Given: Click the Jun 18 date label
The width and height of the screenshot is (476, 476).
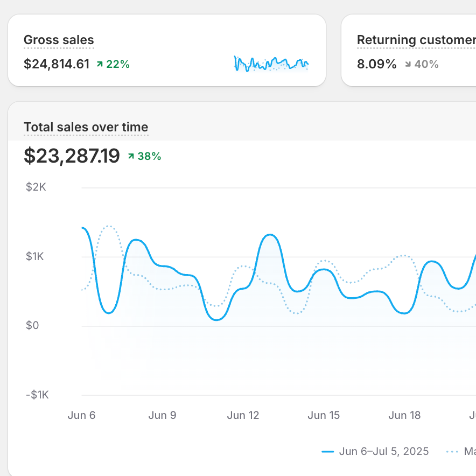Looking at the screenshot, I should coord(404,415).
